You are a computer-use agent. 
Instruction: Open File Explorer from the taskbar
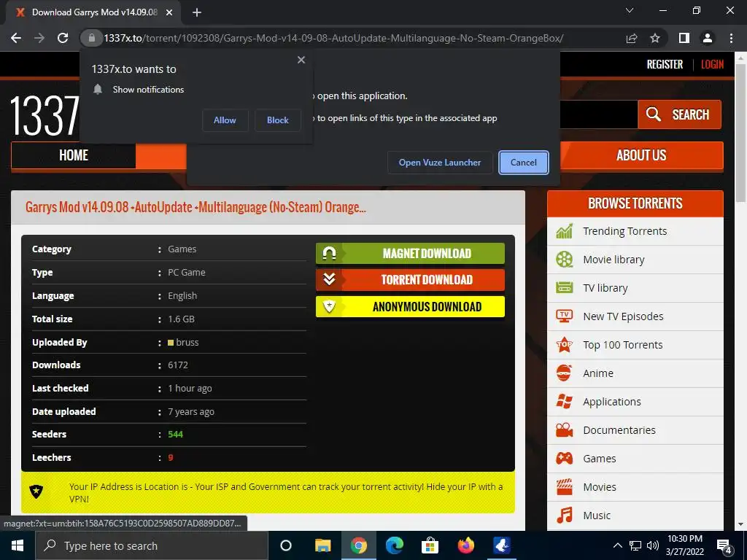322,545
